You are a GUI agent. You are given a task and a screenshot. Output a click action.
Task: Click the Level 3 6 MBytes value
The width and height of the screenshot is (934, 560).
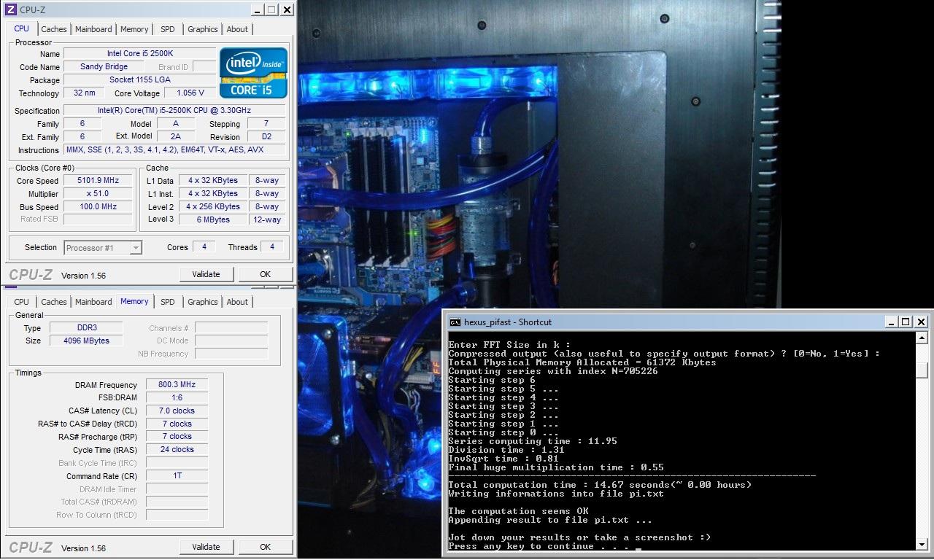(x=212, y=219)
